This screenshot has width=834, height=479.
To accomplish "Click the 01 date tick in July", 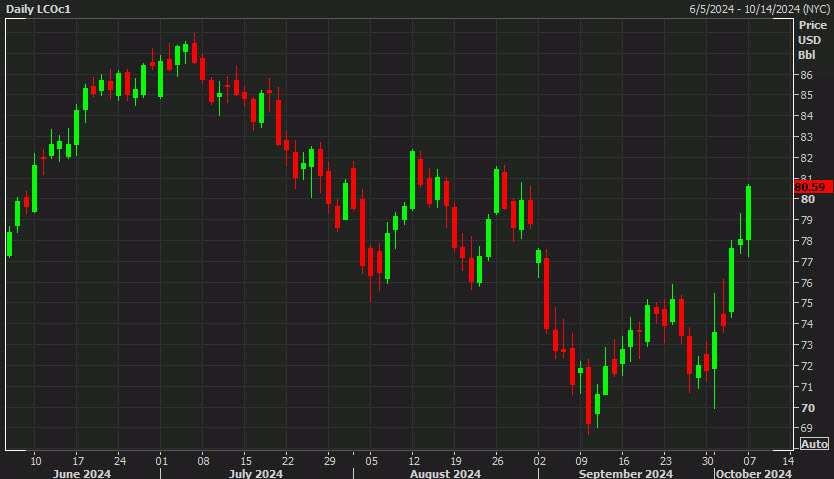I will [x=161, y=461].
